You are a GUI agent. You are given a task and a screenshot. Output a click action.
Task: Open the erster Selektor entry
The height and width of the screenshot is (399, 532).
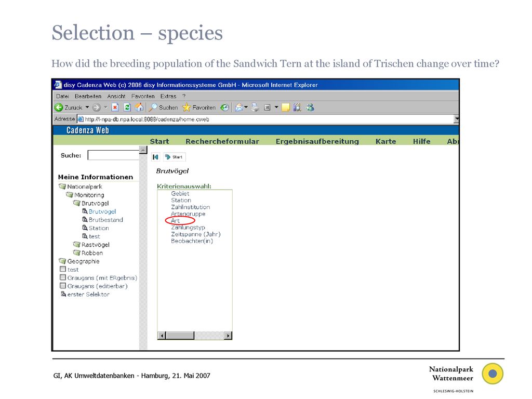88,295
